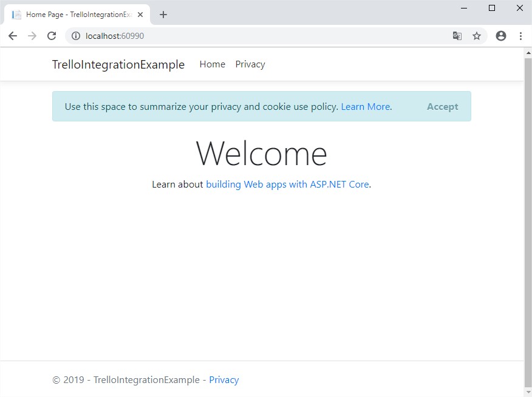Bookmark this page with the star

[x=477, y=36]
